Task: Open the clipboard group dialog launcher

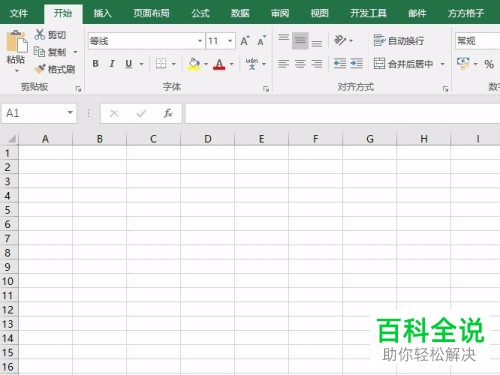Action: [x=78, y=89]
